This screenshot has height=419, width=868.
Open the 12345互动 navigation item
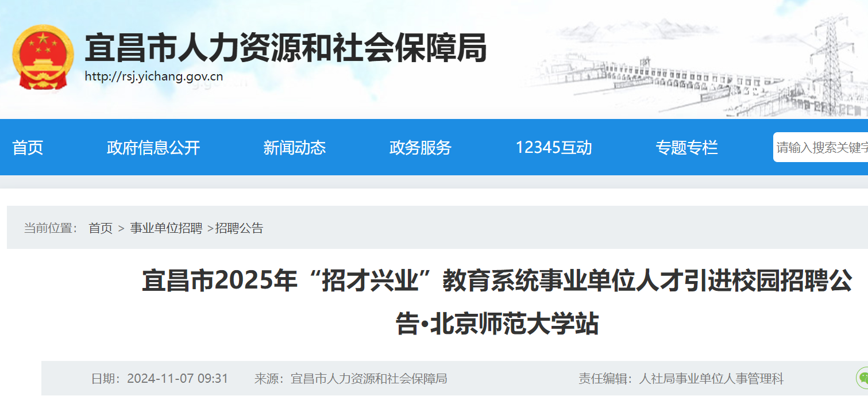pyautogui.click(x=553, y=148)
